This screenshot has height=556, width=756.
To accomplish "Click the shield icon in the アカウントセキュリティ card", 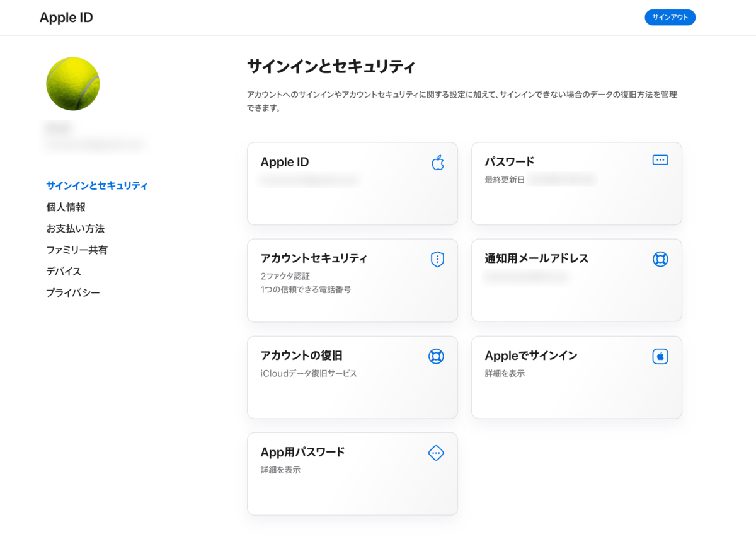I will [437, 259].
